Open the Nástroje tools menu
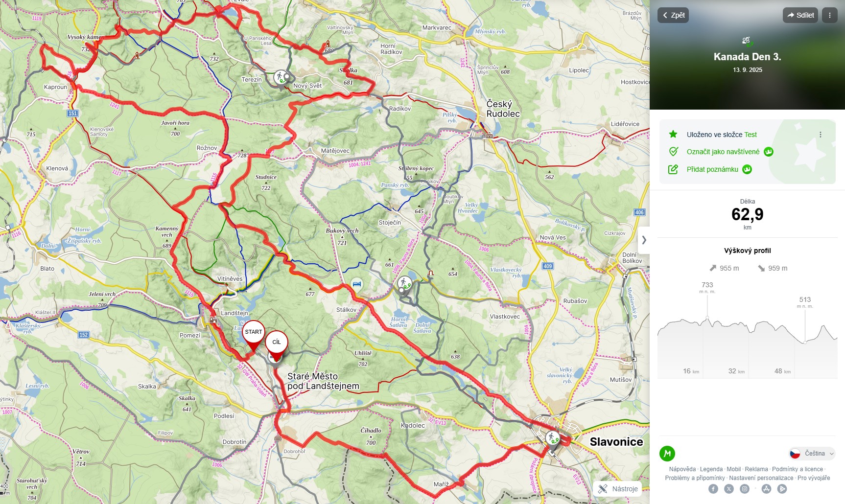Image resolution: width=845 pixels, height=504 pixels. (x=618, y=489)
